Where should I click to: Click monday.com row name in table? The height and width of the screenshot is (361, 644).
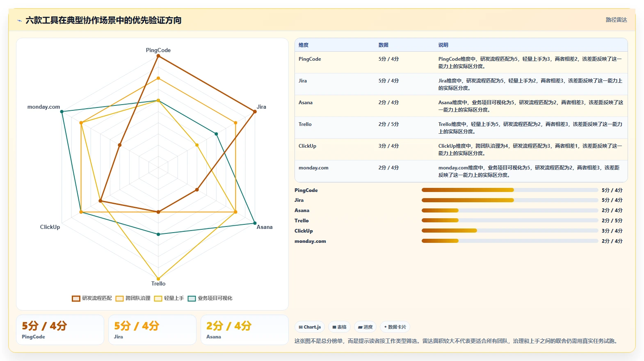pyautogui.click(x=313, y=168)
